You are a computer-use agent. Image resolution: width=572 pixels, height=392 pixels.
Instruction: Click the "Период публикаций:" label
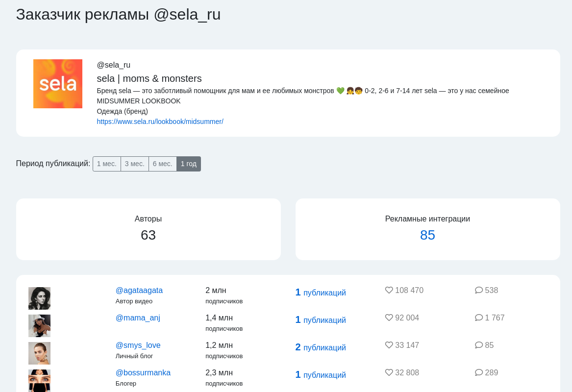[53, 163]
